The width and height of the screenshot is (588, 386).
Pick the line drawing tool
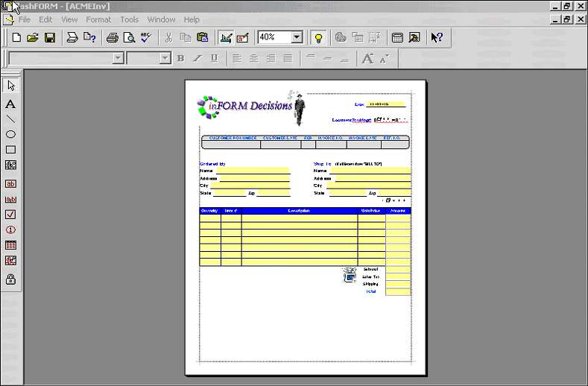10,118
